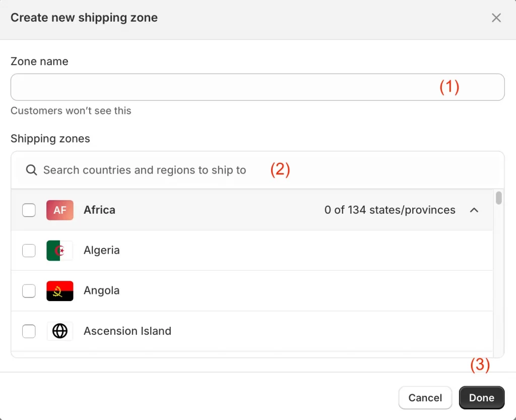Choose Ascension Island from the list
This screenshot has height=420, width=516.
127,331
